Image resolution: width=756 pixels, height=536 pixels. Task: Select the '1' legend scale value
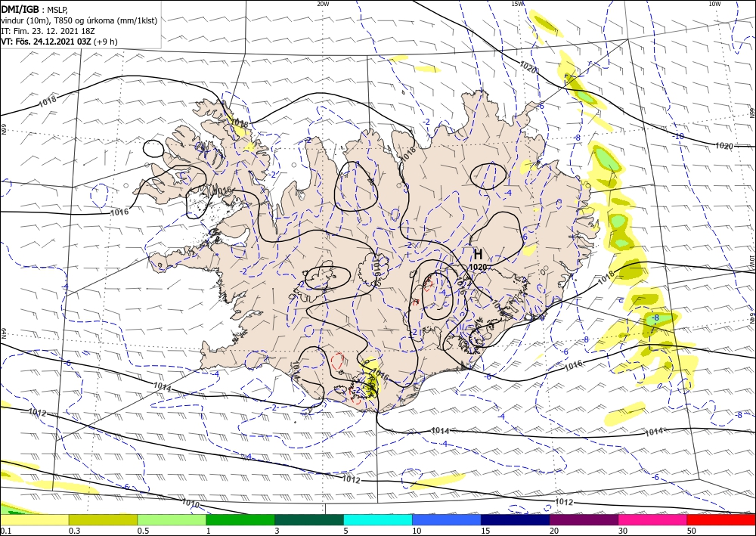click(x=209, y=531)
